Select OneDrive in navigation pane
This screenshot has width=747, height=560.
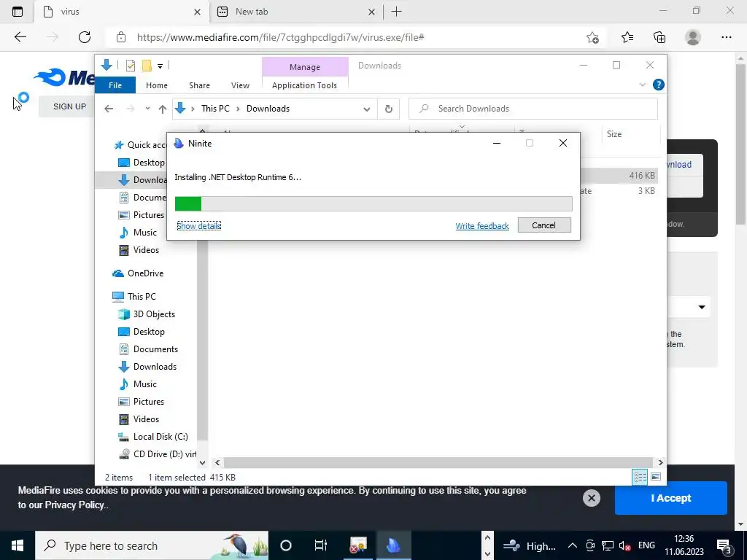point(138,273)
